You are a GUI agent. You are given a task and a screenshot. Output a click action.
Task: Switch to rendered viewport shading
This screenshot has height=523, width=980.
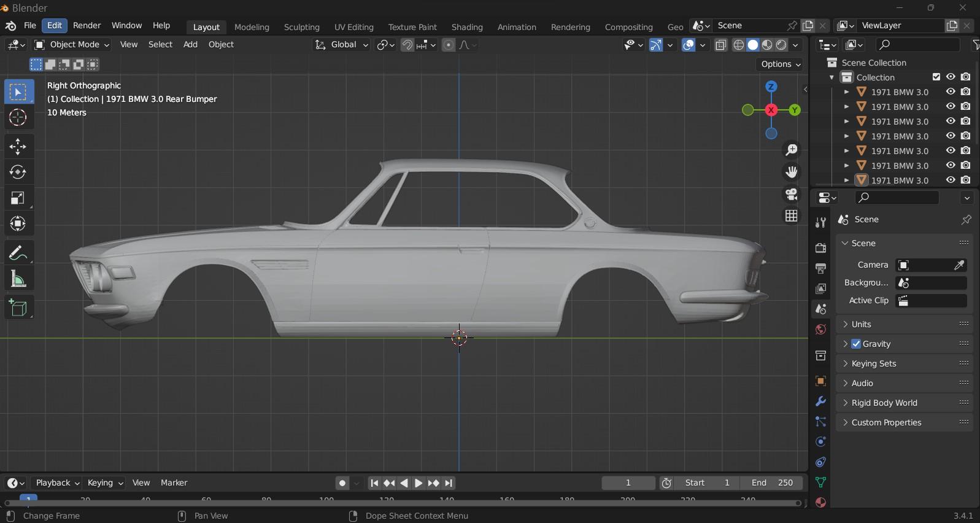click(781, 45)
